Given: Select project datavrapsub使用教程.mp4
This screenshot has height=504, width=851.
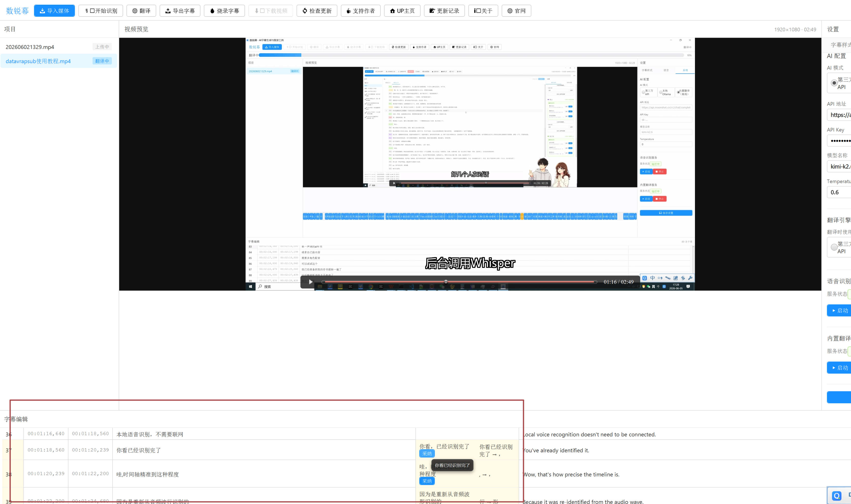Looking at the screenshot, I should click(x=59, y=61).
